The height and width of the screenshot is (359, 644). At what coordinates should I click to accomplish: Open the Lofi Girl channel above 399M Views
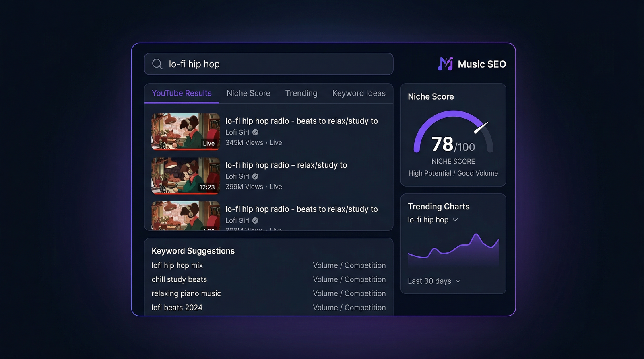click(237, 176)
